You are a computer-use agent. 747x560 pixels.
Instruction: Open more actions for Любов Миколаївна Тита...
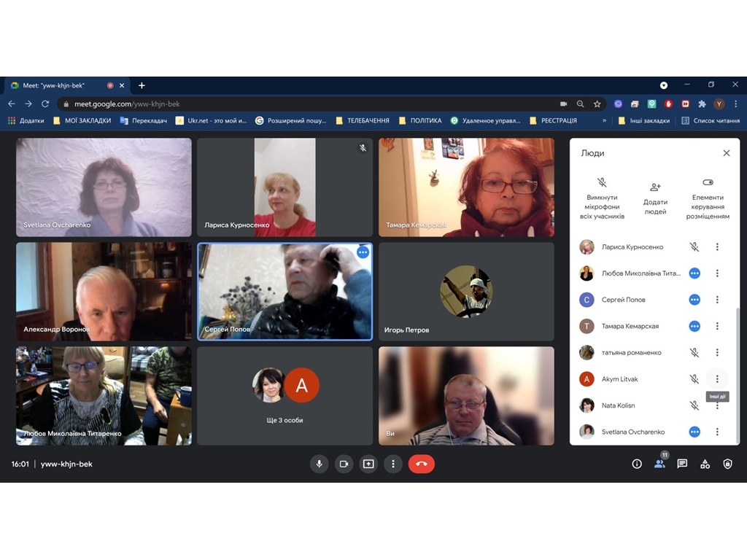[717, 273]
